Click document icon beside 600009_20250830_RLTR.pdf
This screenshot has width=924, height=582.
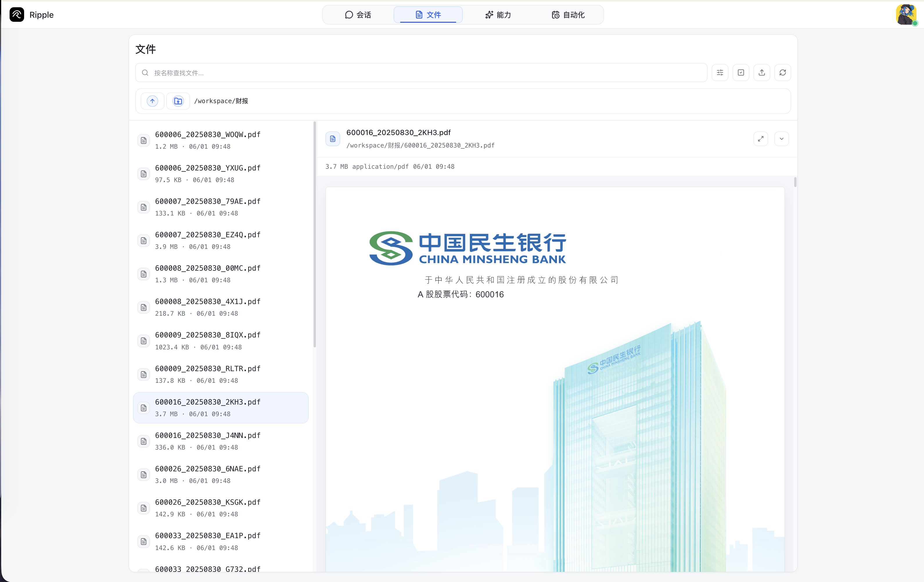[143, 374]
